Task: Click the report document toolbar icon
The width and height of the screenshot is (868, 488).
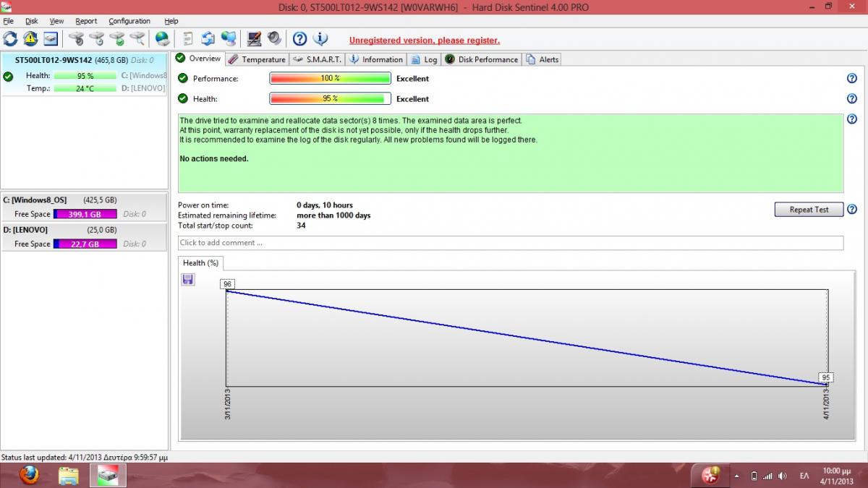Action: (x=188, y=38)
